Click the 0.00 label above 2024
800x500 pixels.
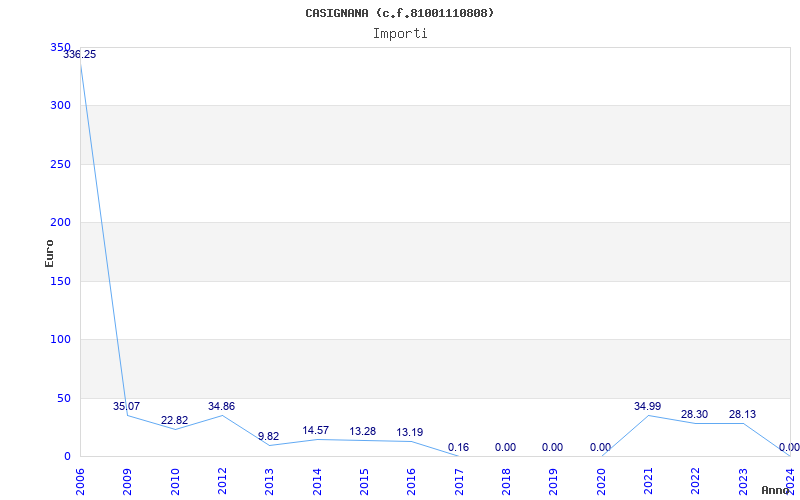[789, 447]
